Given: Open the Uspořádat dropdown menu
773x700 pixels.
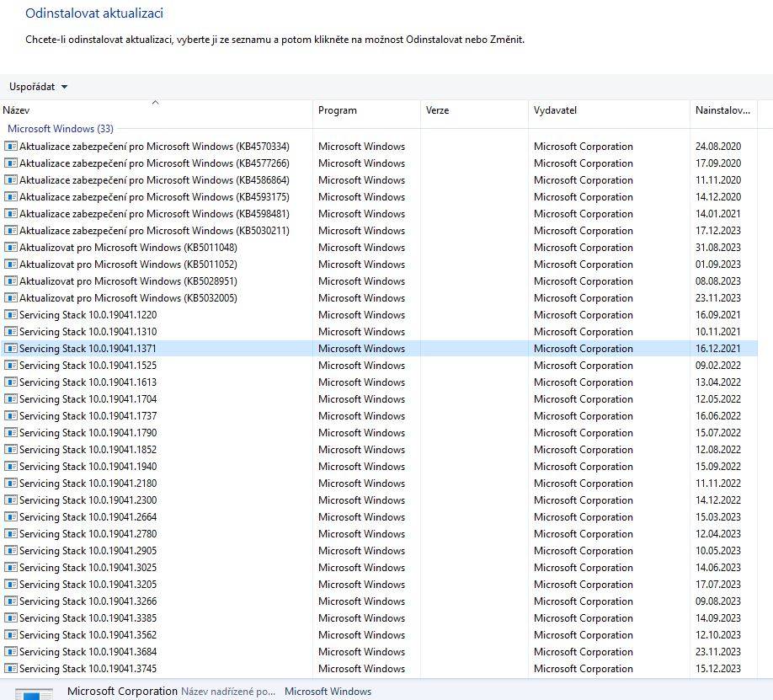Looking at the screenshot, I should [38, 87].
